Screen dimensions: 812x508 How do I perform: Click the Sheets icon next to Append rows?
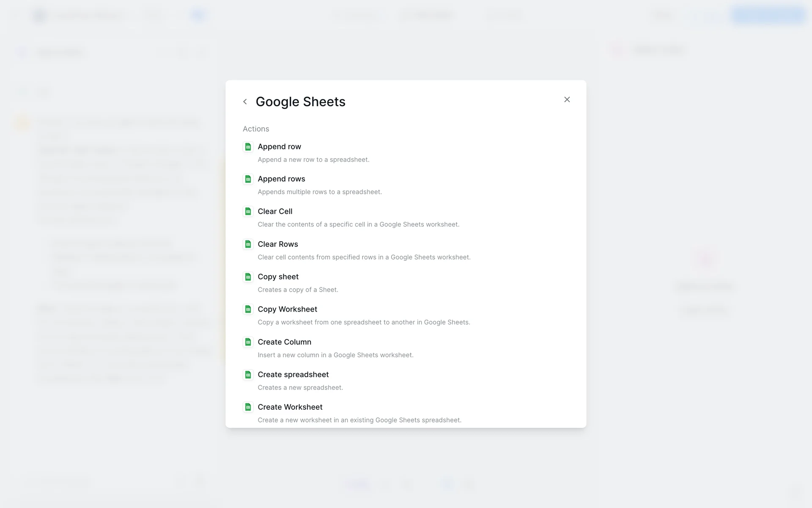(248, 179)
